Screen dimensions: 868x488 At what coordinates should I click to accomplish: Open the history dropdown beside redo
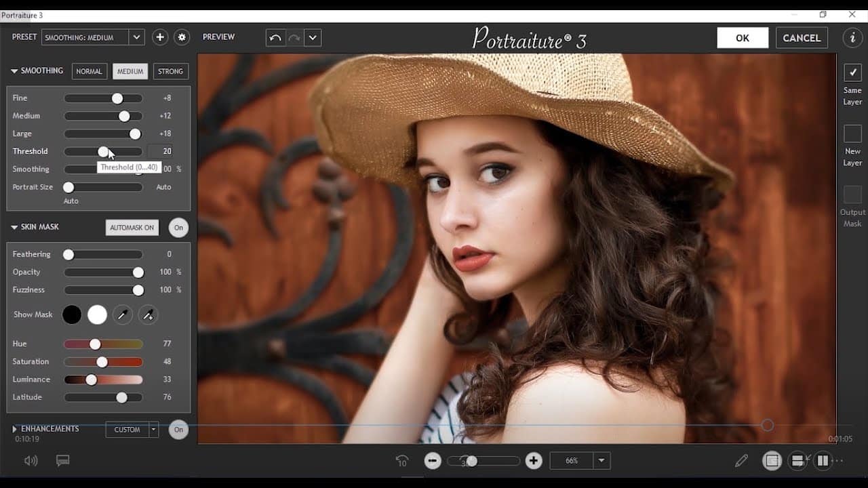pos(313,38)
